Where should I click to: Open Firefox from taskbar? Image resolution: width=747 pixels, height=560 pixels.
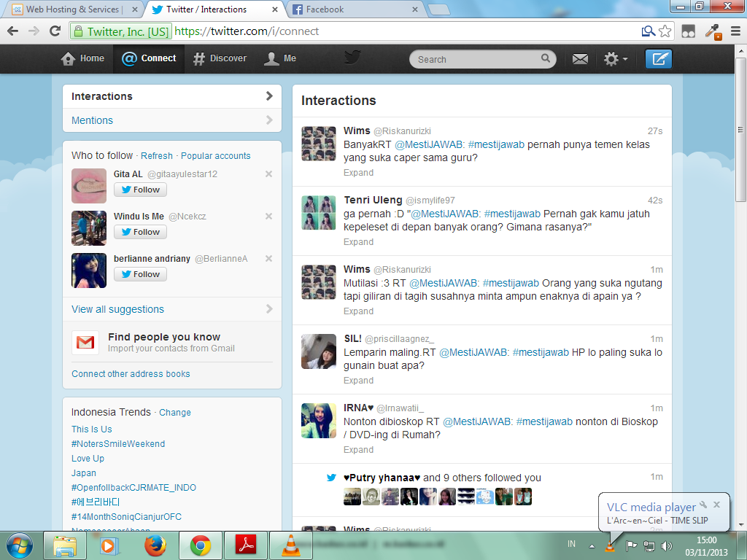pos(155,545)
